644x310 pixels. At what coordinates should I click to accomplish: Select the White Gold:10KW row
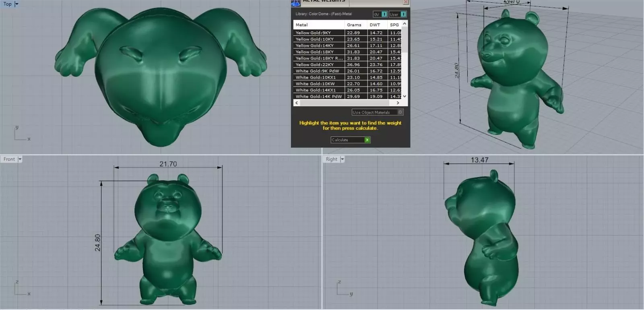[x=347, y=84]
